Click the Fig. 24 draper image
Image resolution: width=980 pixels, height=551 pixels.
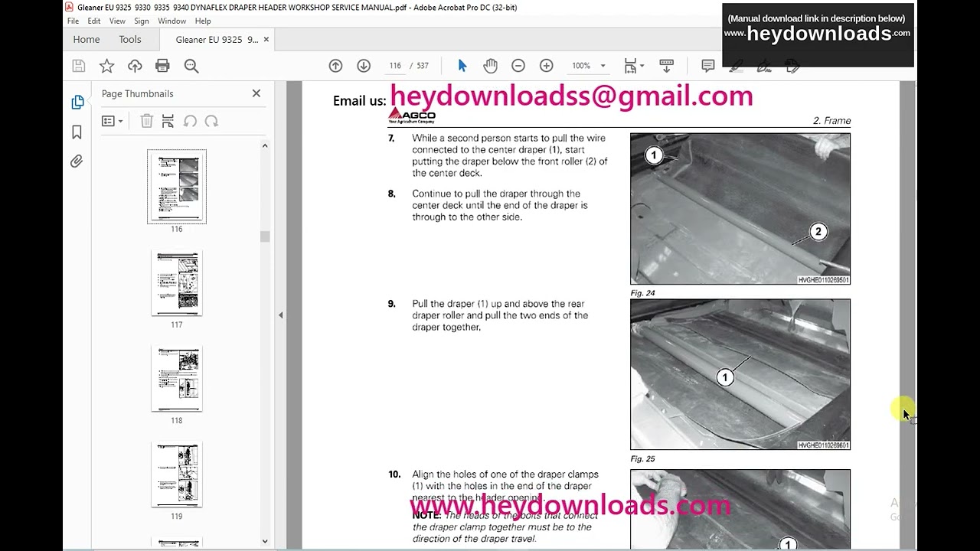[740, 209]
